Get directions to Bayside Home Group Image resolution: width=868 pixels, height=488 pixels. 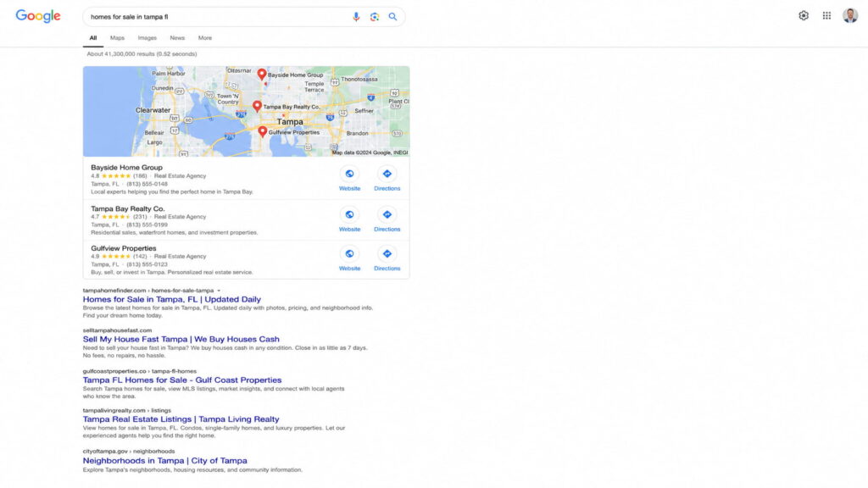(x=387, y=174)
